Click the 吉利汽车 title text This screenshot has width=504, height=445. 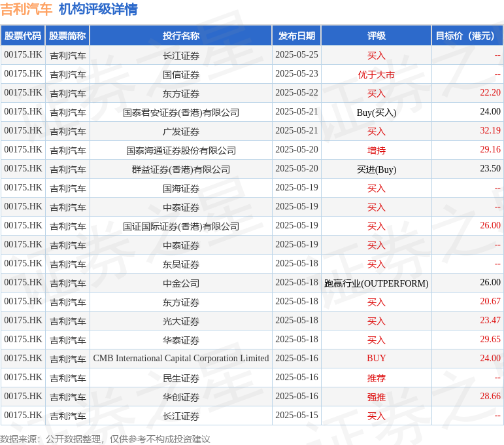tap(26, 9)
